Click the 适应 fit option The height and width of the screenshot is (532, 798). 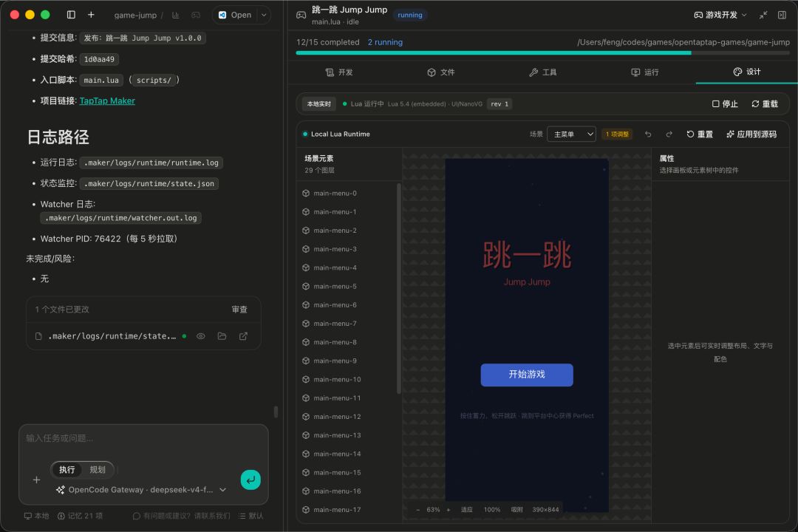click(467, 510)
